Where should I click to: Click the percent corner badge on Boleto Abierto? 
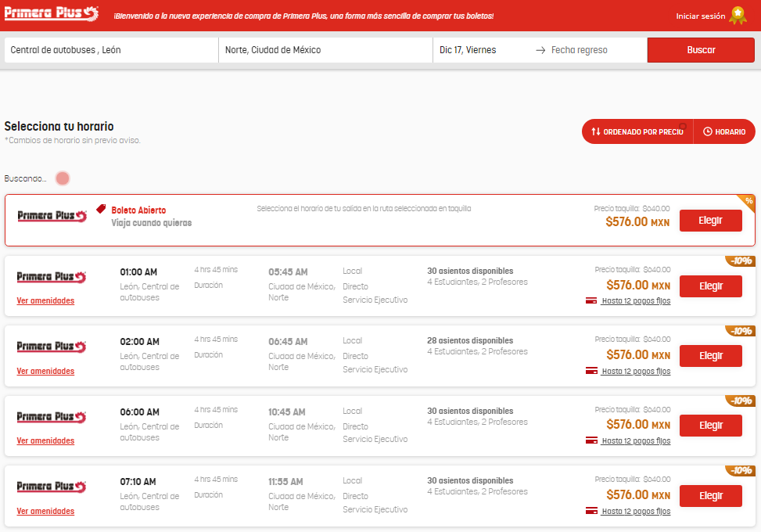(x=748, y=201)
